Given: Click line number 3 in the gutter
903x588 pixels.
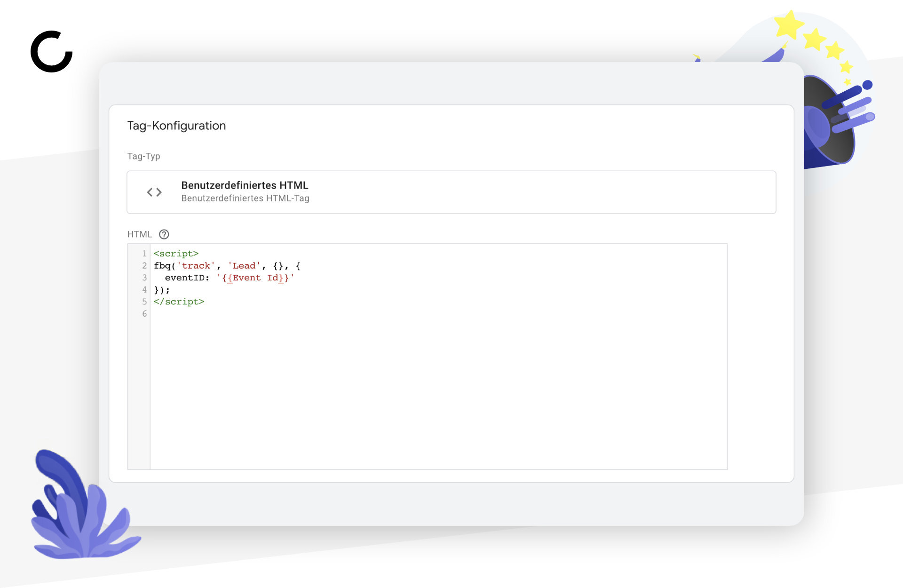Looking at the screenshot, I should [144, 278].
